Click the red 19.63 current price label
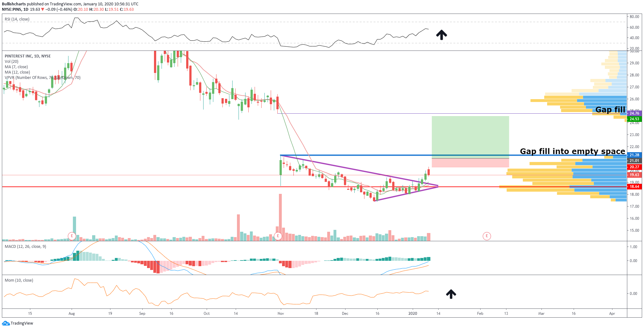The width and height of the screenshot is (644, 329). (634, 175)
